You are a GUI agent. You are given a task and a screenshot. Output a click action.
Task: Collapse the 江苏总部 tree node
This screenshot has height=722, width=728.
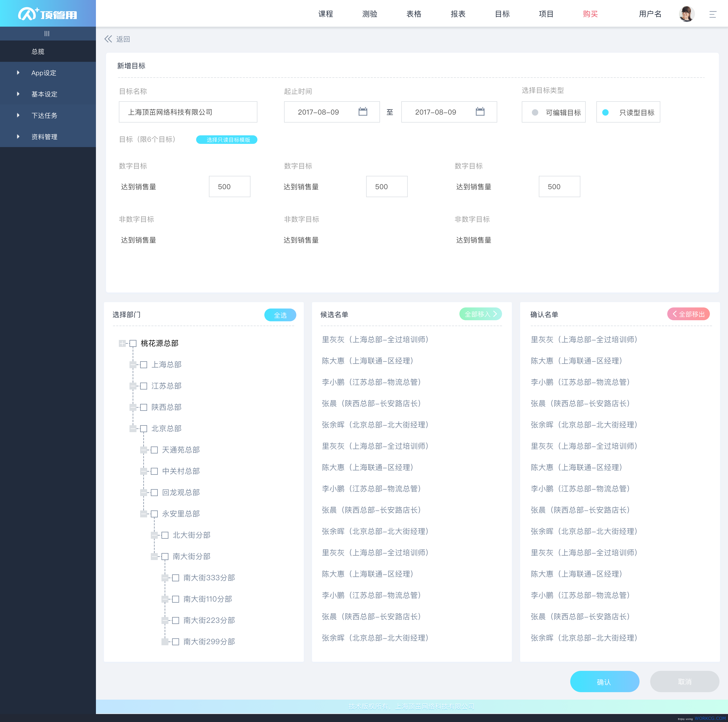pos(133,386)
